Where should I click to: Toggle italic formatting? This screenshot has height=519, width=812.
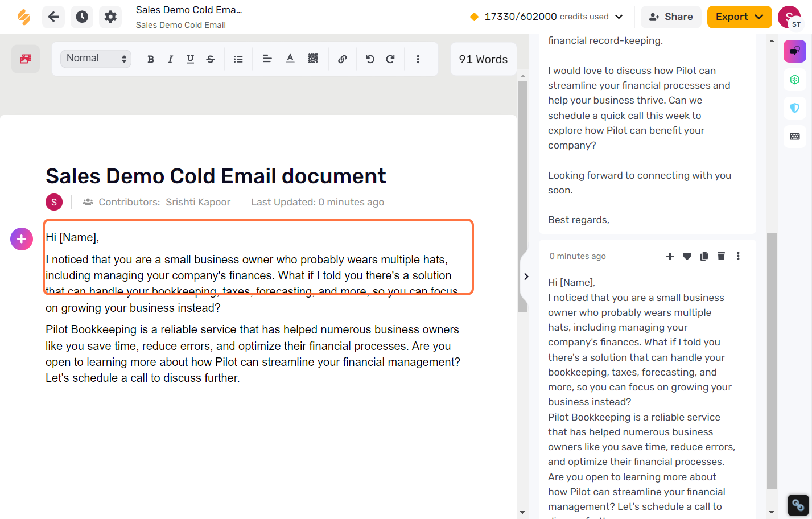click(170, 59)
